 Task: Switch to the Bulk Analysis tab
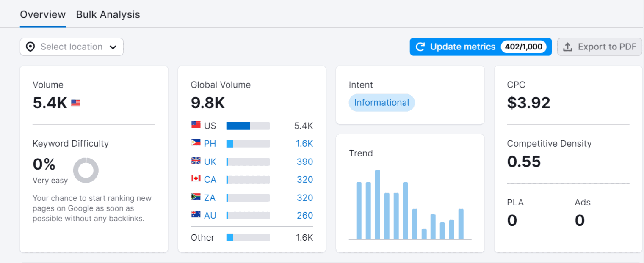108,14
